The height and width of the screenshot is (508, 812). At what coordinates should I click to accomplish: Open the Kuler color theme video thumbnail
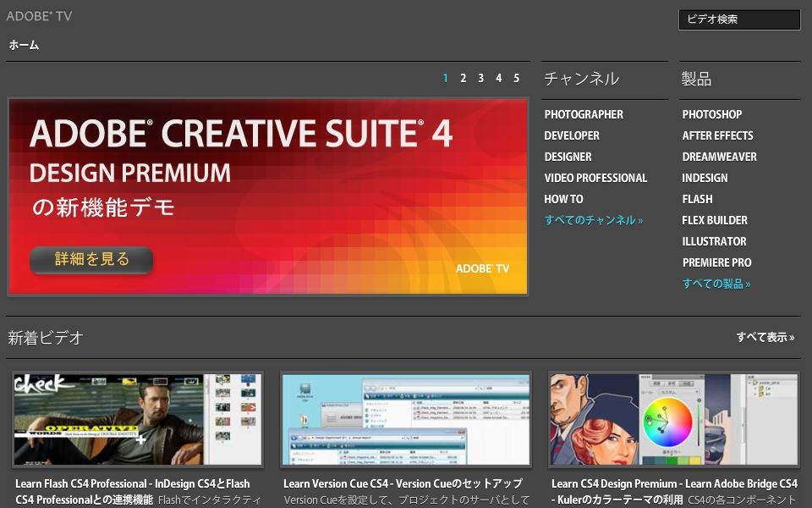[673, 419]
